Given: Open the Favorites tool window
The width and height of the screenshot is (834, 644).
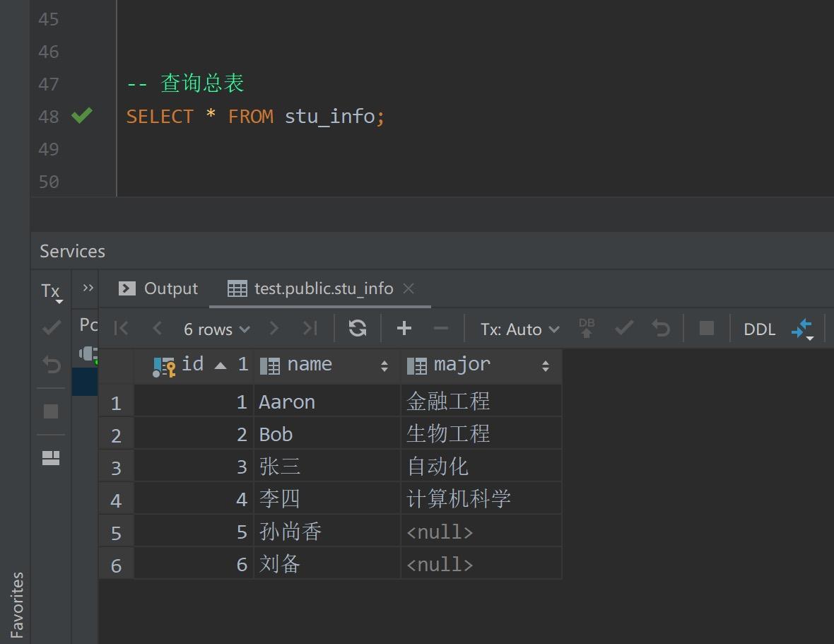Looking at the screenshot, I should click(x=17, y=604).
